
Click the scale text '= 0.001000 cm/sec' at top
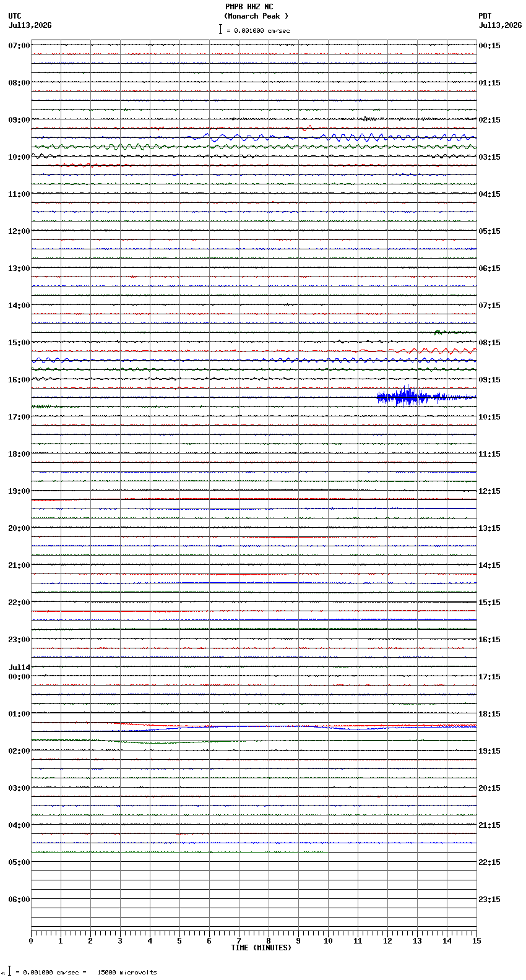pyautogui.click(x=258, y=30)
